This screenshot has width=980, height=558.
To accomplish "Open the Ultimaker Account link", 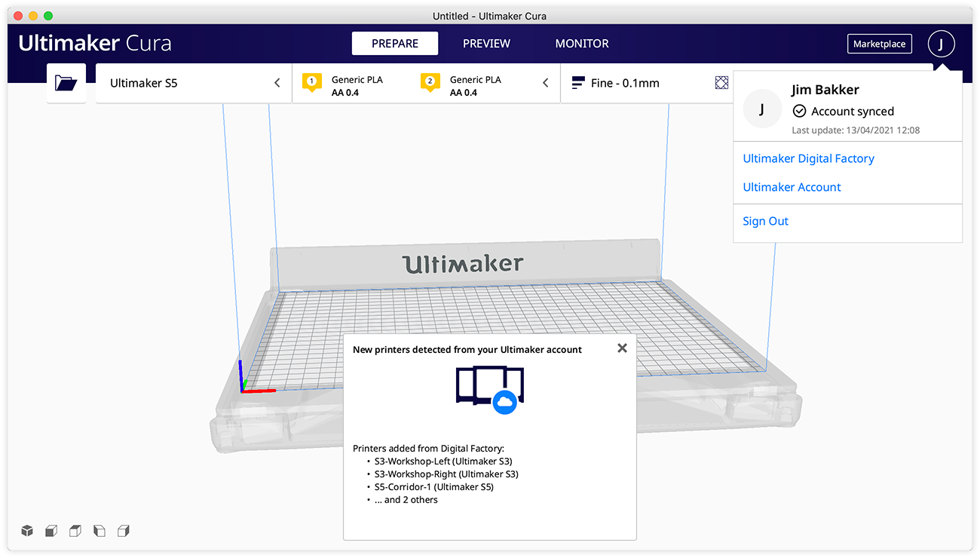I will click(792, 187).
